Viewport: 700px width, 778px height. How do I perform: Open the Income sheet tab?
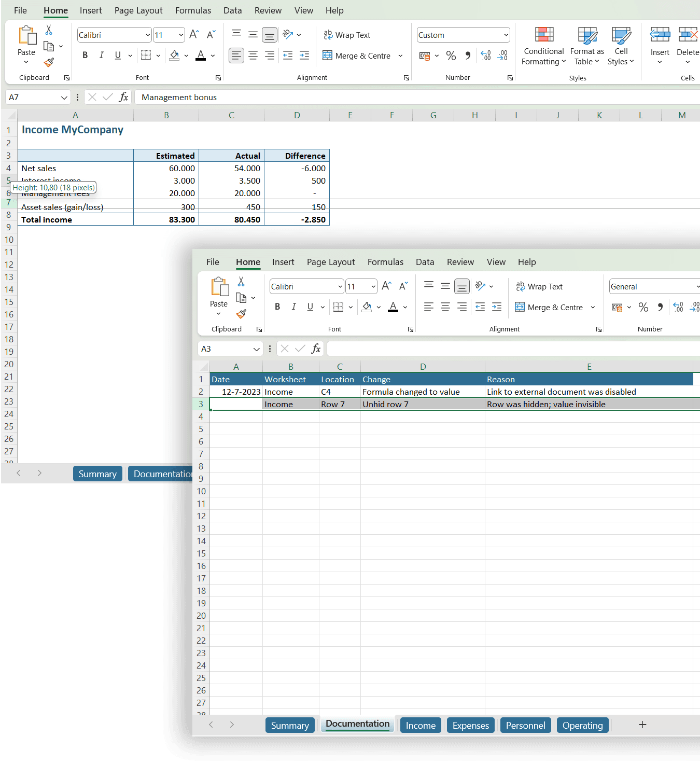click(x=420, y=725)
